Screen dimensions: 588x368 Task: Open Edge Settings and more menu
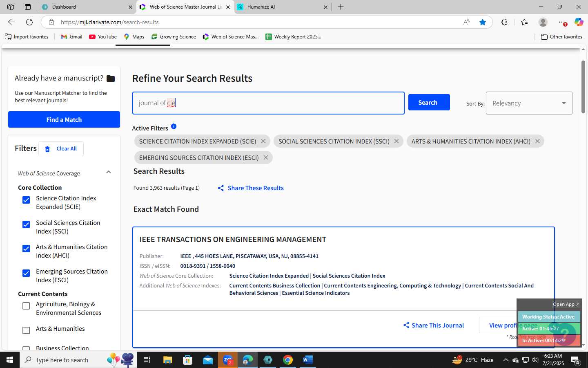point(562,22)
